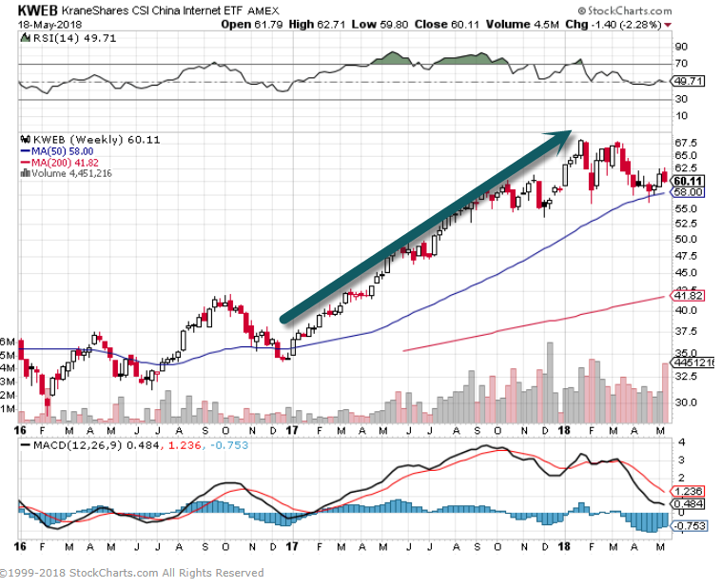Click the blue 58.00 MA(50) price tag

[x=688, y=192]
